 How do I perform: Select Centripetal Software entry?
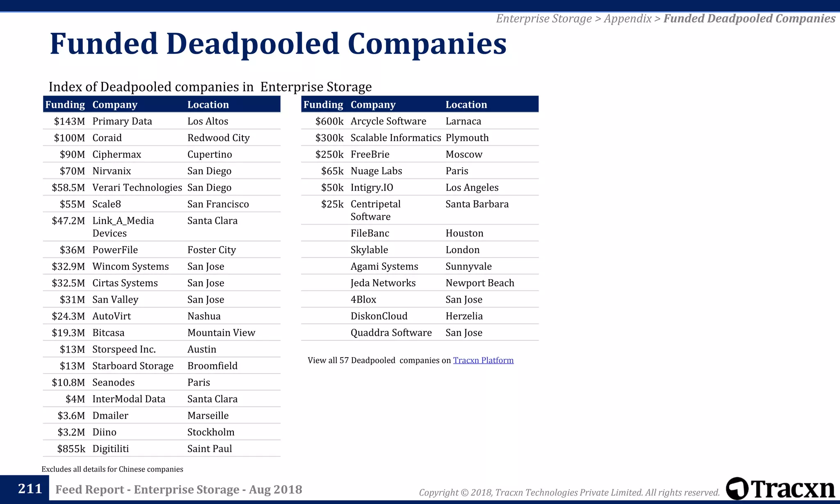[x=376, y=210]
